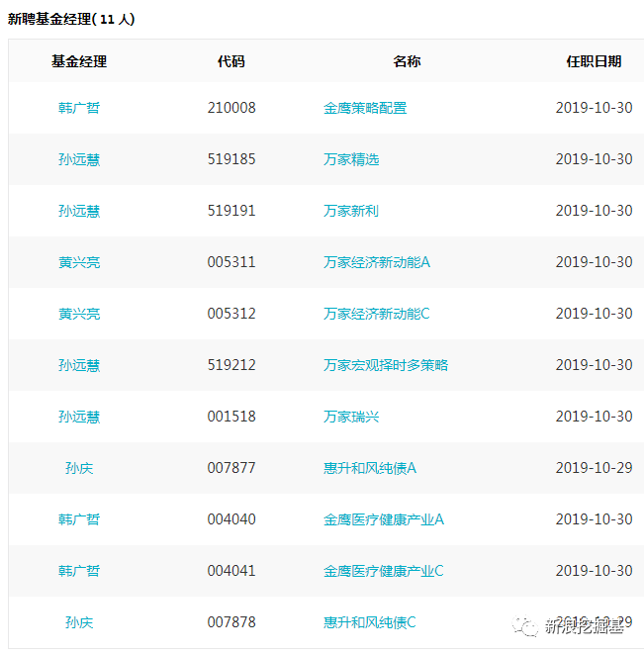Click fund code 005311
The image size is (644, 655).
tap(231, 262)
